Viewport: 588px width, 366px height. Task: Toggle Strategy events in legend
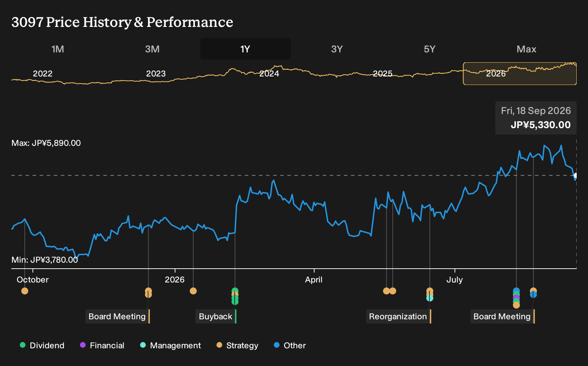(x=237, y=345)
